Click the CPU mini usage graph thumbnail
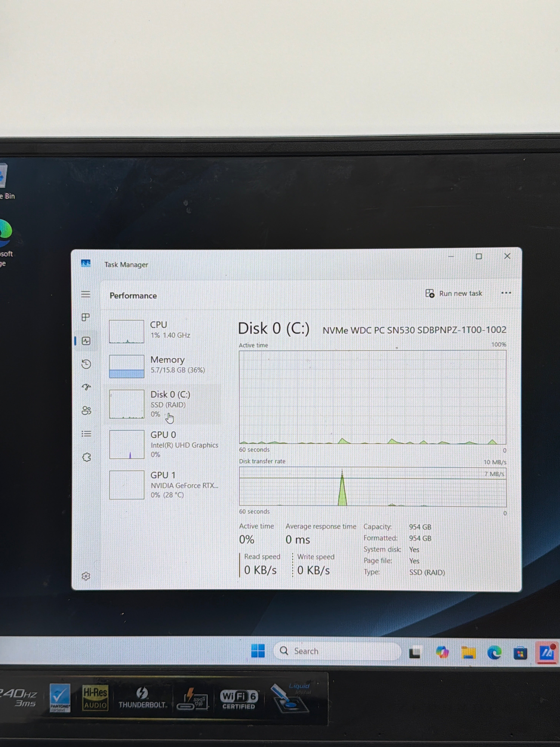 pyautogui.click(x=127, y=332)
